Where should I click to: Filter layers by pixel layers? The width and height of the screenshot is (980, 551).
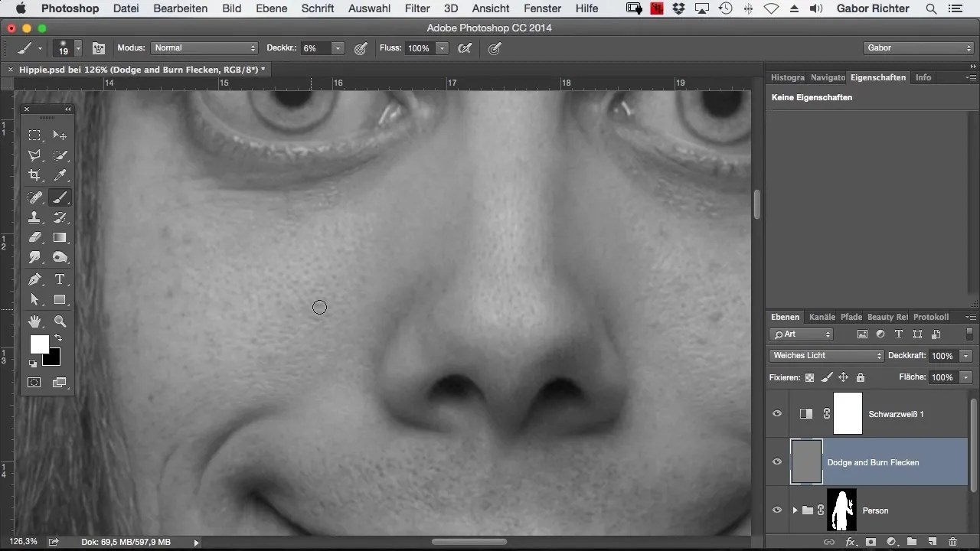click(x=862, y=334)
